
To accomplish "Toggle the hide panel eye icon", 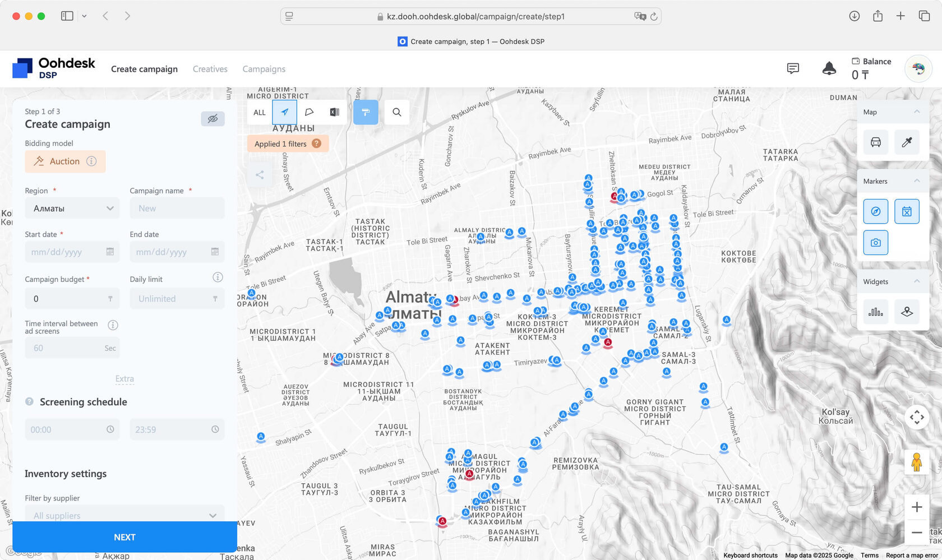I will tap(213, 119).
